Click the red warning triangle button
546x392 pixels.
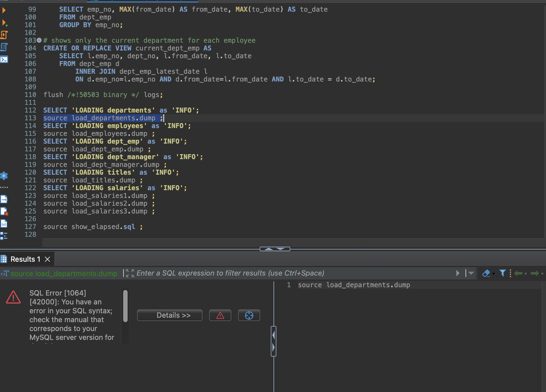pyautogui.click(x=220, y=315)
